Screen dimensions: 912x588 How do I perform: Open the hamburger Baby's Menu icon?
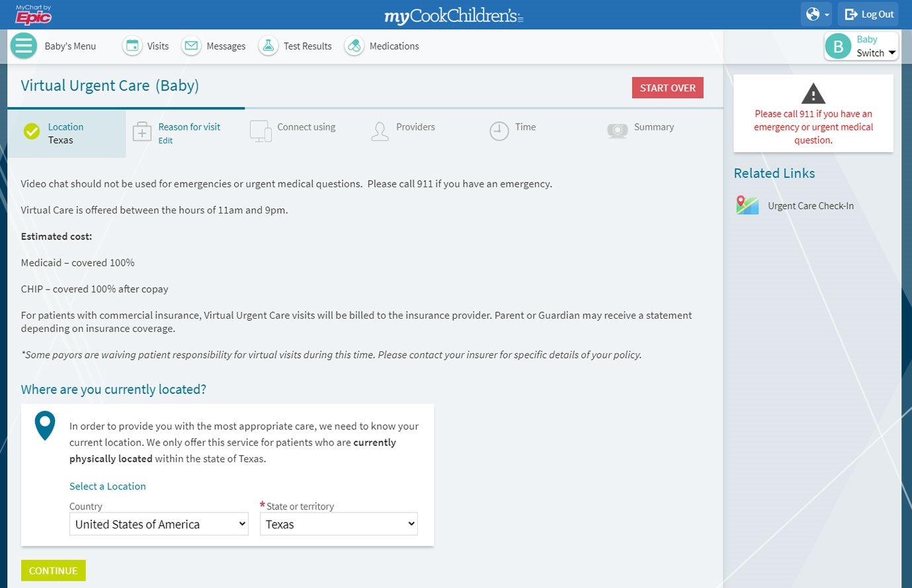coord(24,46)
